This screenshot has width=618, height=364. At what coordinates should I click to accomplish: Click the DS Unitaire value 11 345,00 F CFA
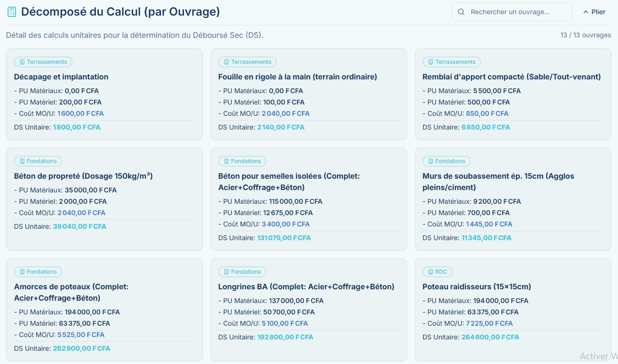(487, 238)
